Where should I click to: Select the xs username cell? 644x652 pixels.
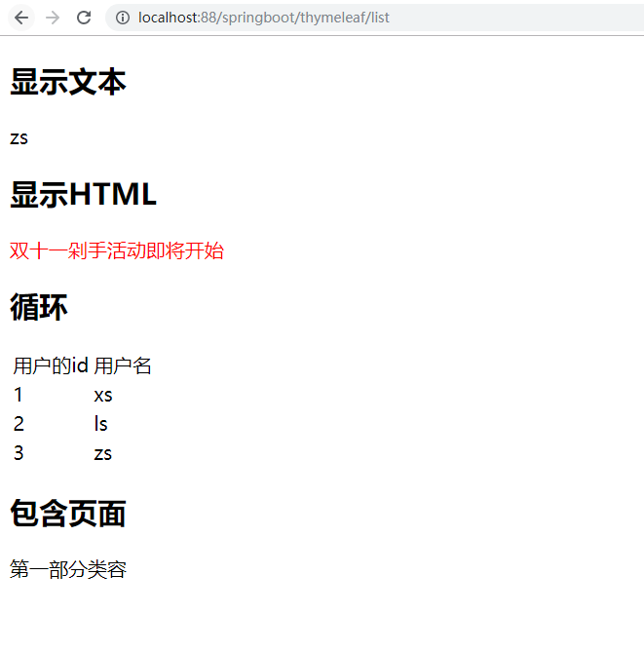pyautogui.click(x=103, y=395)
